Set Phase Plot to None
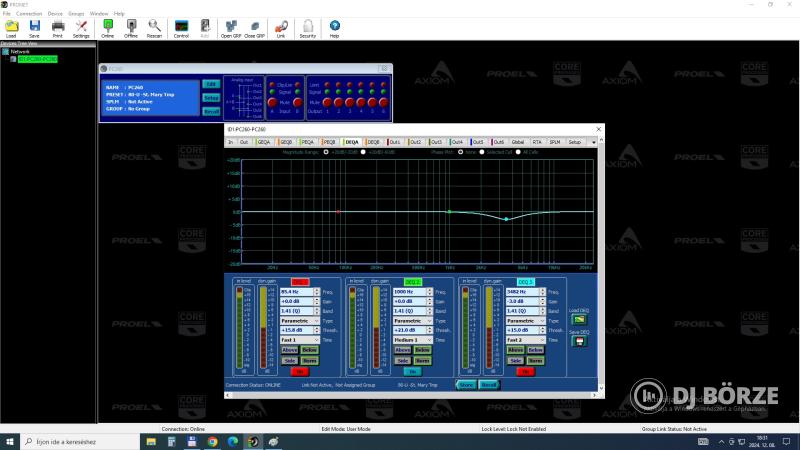800x450 pixels. (x=460, y=152)
